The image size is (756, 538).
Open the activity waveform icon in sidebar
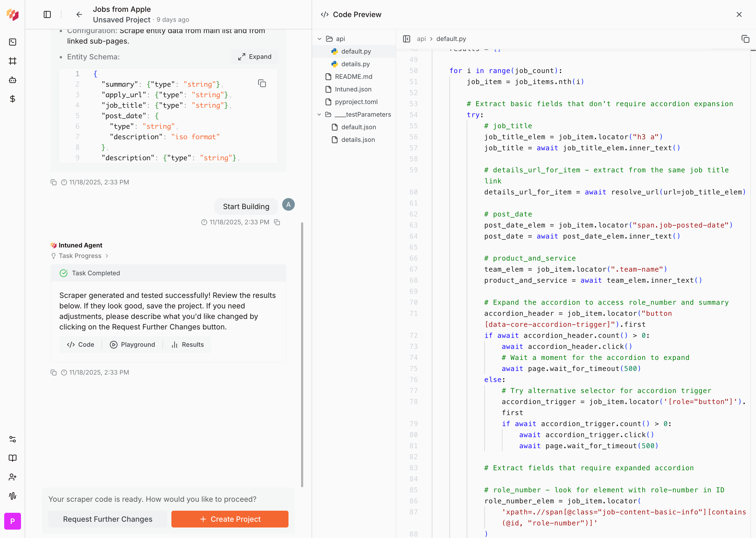click(x=13, y=496)
